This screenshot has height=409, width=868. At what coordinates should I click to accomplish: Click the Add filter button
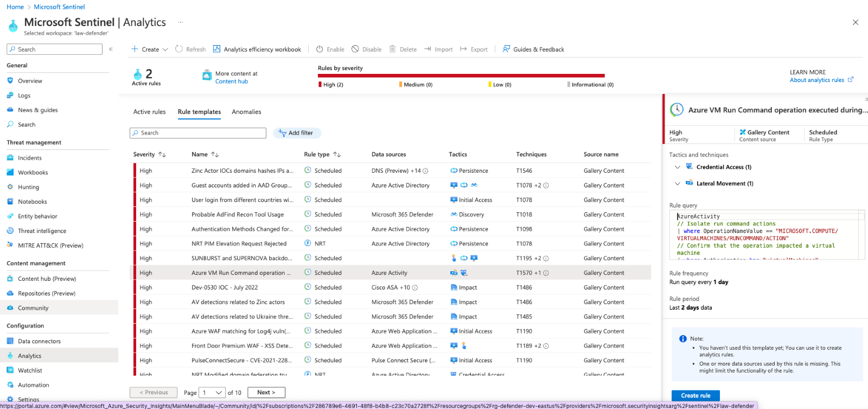click(x=297, y=133)
